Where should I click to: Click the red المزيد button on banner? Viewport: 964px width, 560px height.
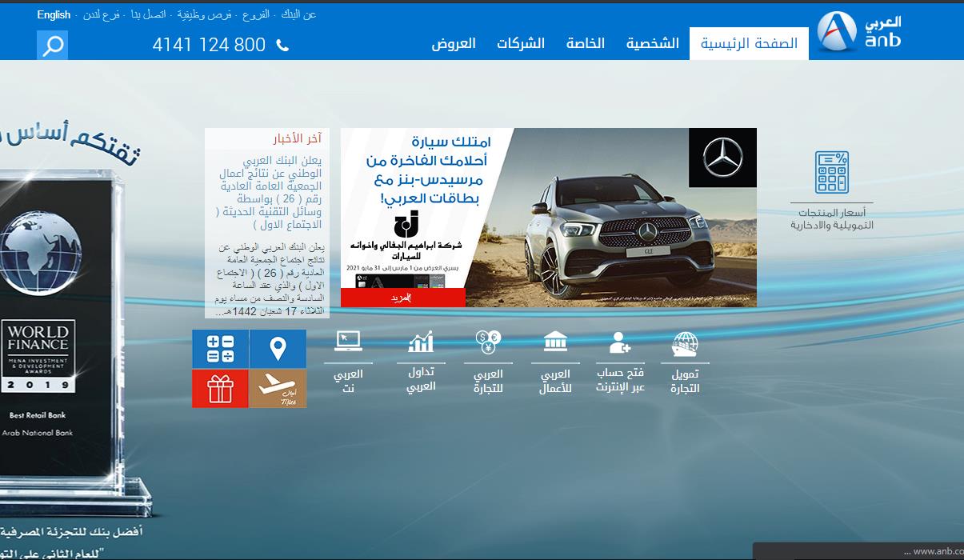coord(402,298)
